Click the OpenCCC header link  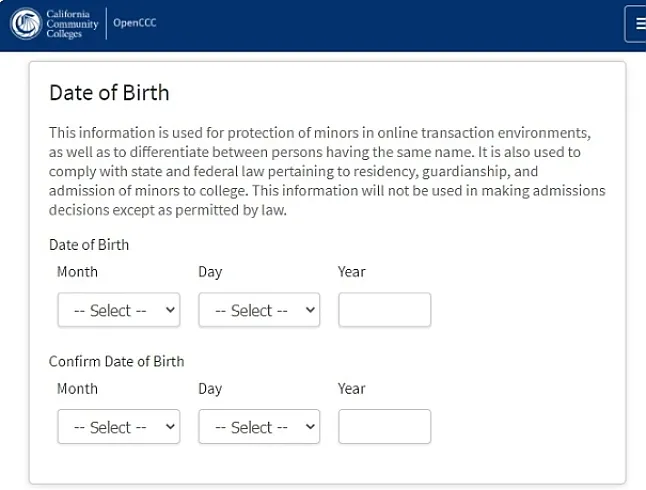[x=135, y=23]
